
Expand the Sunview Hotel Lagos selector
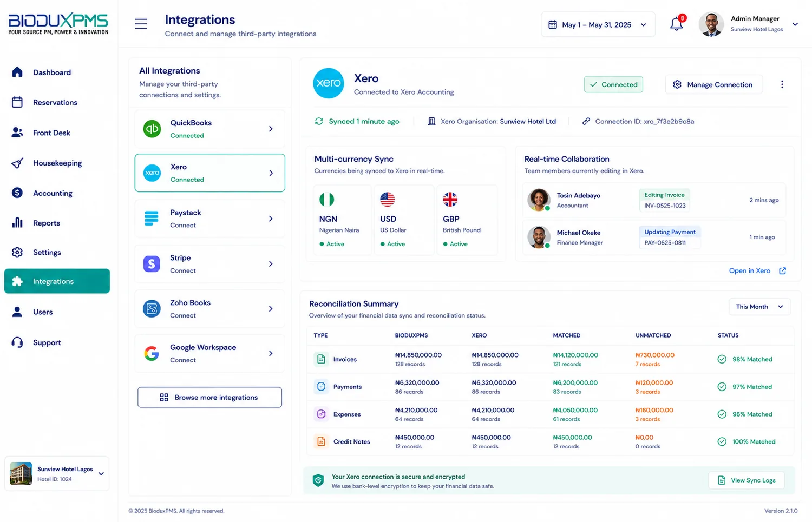pos(101,474)
